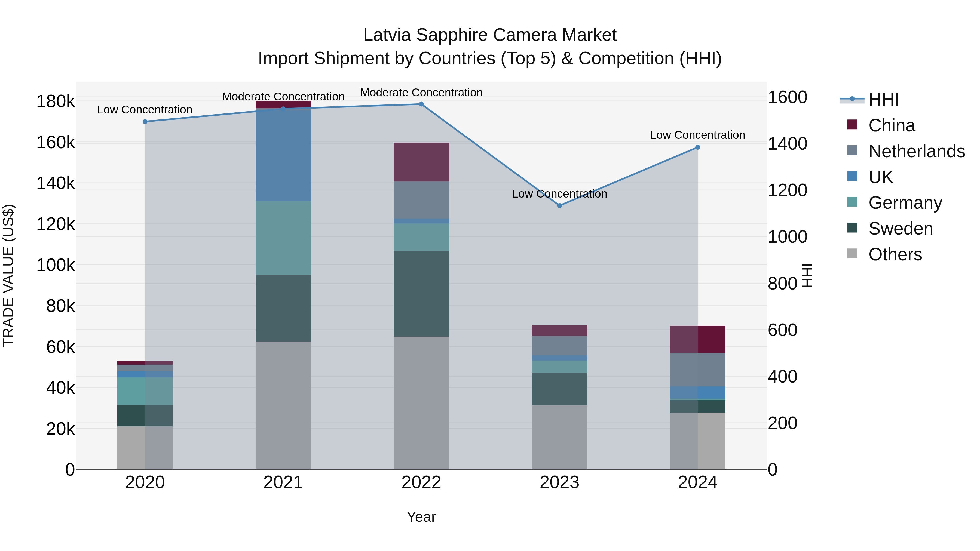The image size is (980, 551).
Task: Toggle the Germany legend entry
Action: [895, 203]
